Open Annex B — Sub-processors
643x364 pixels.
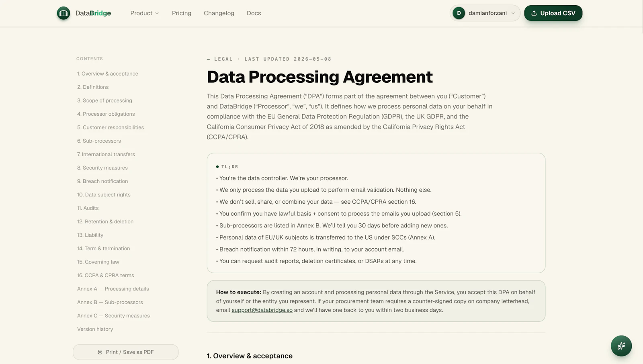click(x=110, y=303)
